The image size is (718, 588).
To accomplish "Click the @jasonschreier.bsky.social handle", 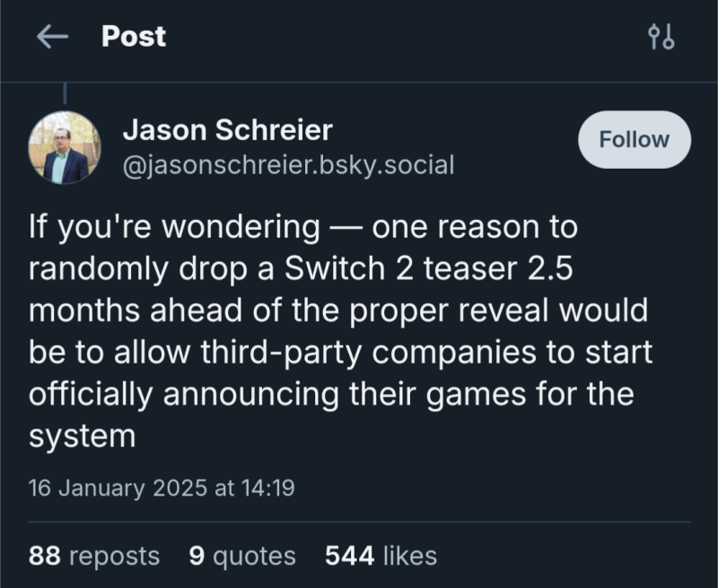I will 288,165.
